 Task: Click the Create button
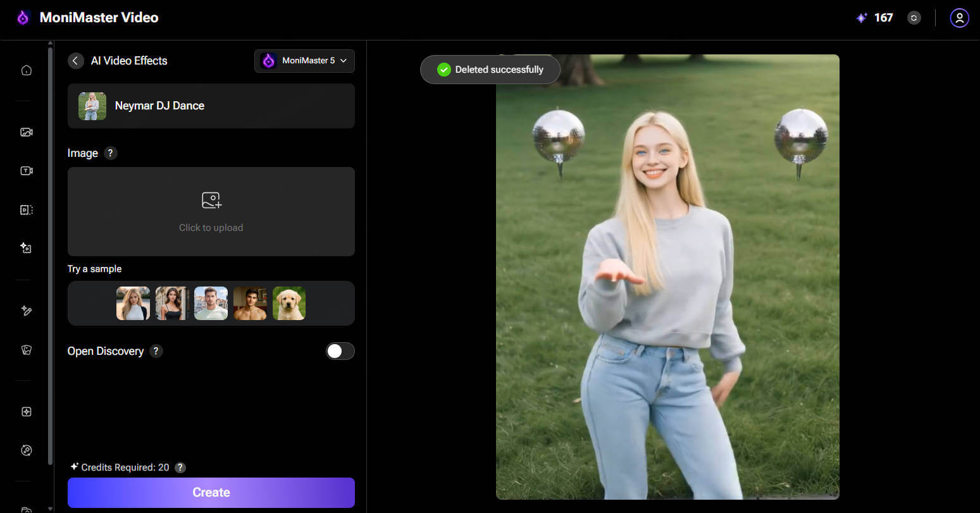(x=211, y=492)
